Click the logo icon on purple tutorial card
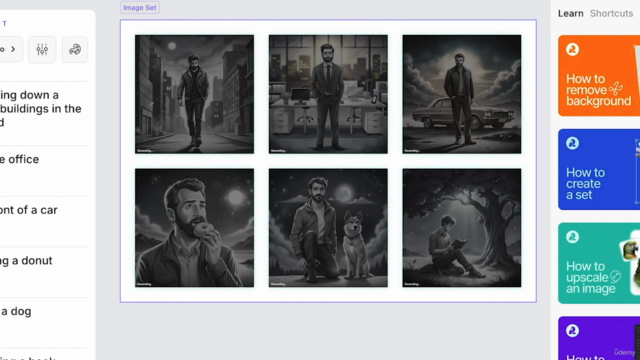 coord(572,331)
